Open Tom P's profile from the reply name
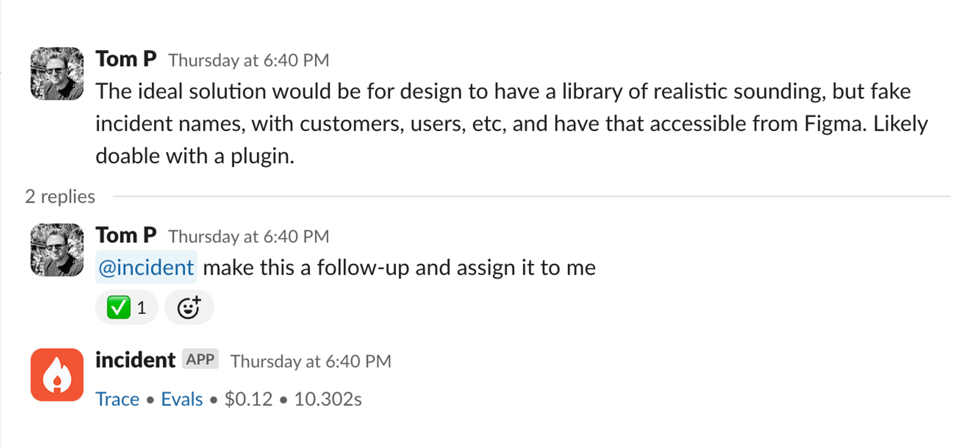Screen dimensions: 980x448 coord(126,236)
